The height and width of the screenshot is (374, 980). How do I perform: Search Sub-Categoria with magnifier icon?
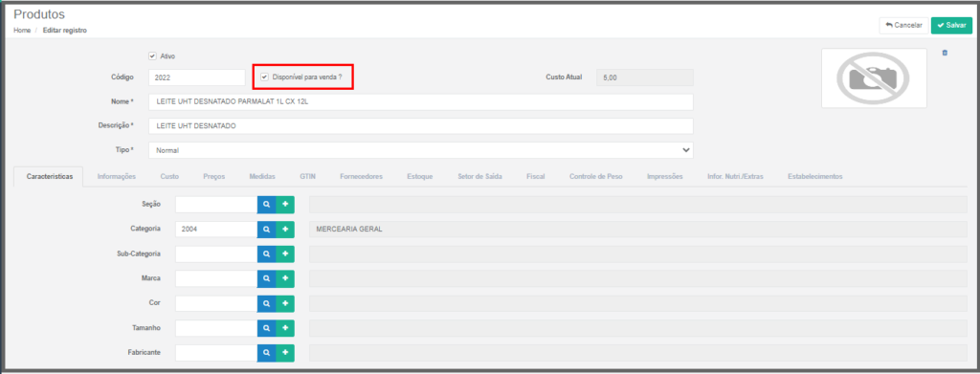[x=266, y=254]
